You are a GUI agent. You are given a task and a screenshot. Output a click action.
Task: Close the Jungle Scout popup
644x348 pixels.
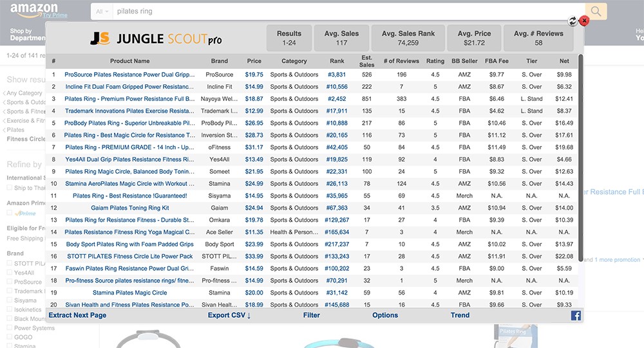pyautogui.click(x=584, y=21)
